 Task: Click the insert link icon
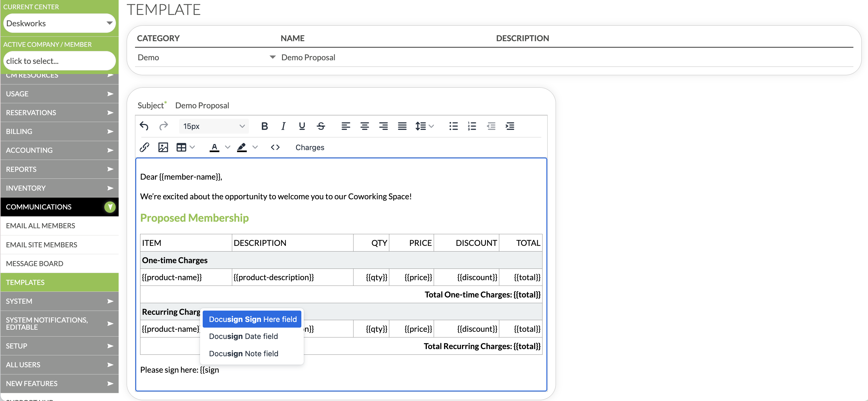144,147
